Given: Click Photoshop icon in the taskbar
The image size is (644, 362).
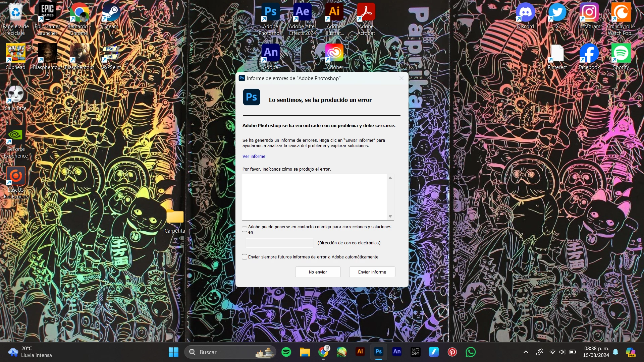Looking at the screenshot, I should [x=378, y=352].
